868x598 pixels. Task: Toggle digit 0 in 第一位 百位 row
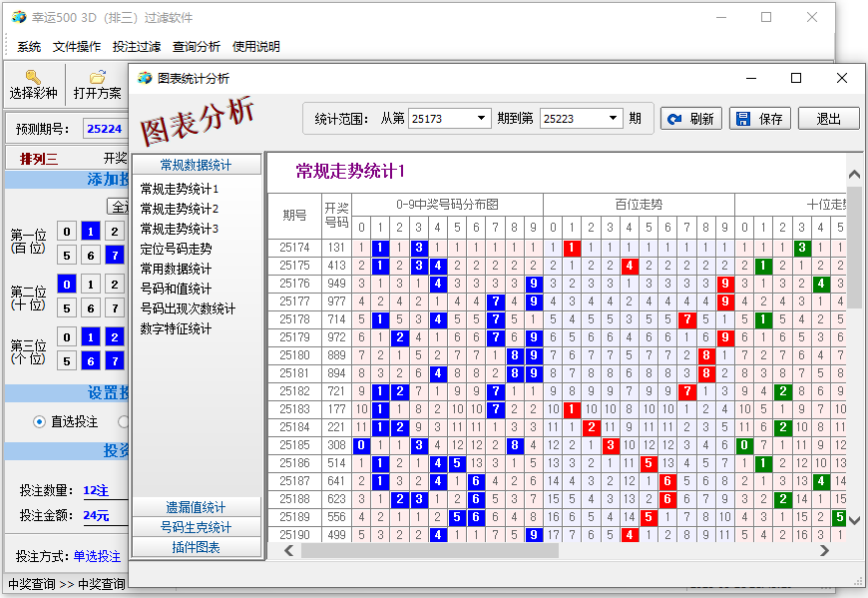point(66,231)
